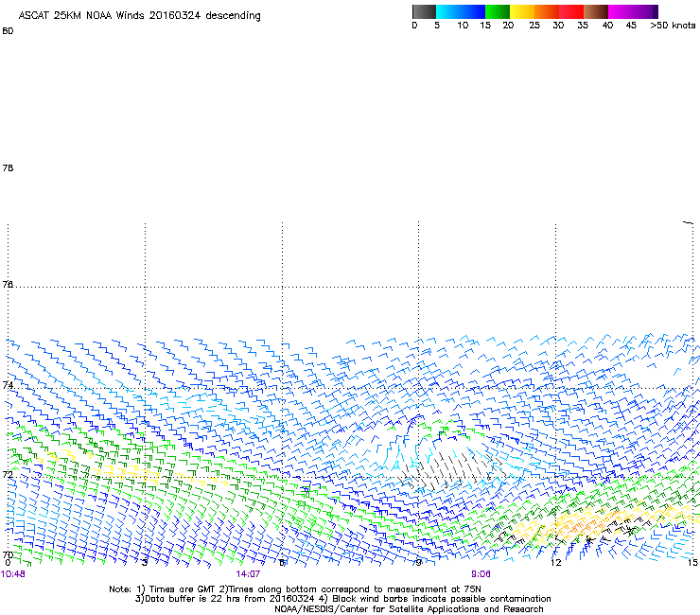Click the gray 0-5 knots color segment
Viewport: 700px width, 615px height.
click(424, 11)
